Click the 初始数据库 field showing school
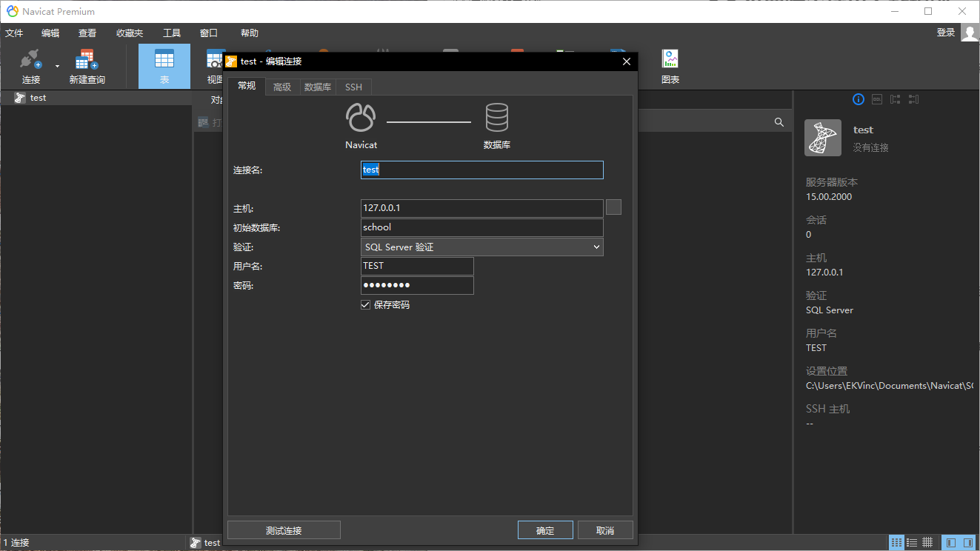This screenshot has width=980, height=551. [482, 227]
